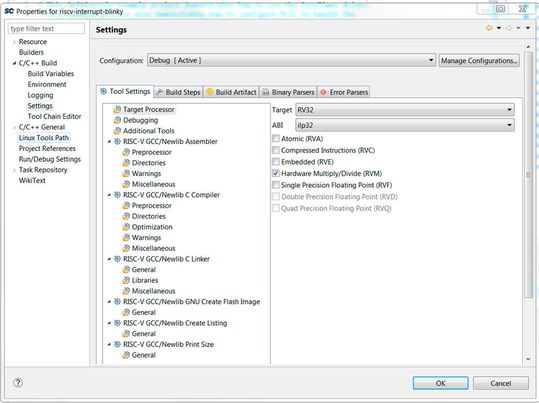Viewport: 539px width, 403px height.
Task: Uncheck Hardware Multiply/Divide (RVM)
Action: click(276, 173)
